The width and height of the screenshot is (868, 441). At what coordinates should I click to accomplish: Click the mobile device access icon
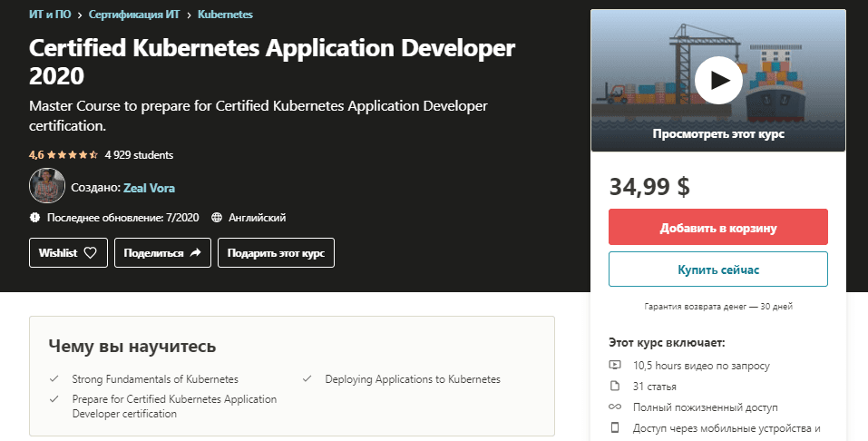(x=614, y=427)
